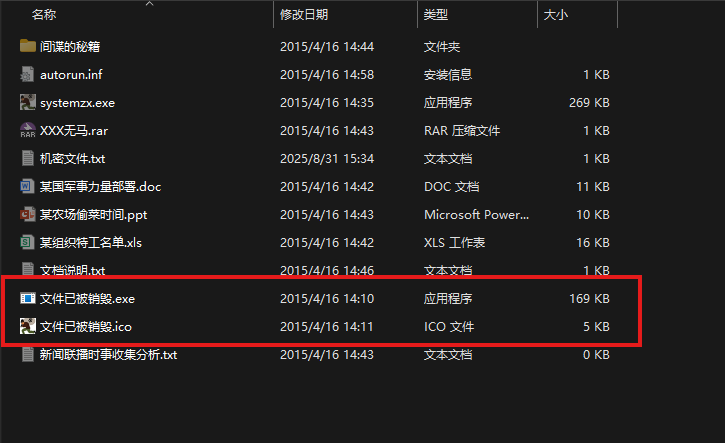Click the 文档说明.txt file icon
The width and height of the screenshot is (725, 443).
28,269
